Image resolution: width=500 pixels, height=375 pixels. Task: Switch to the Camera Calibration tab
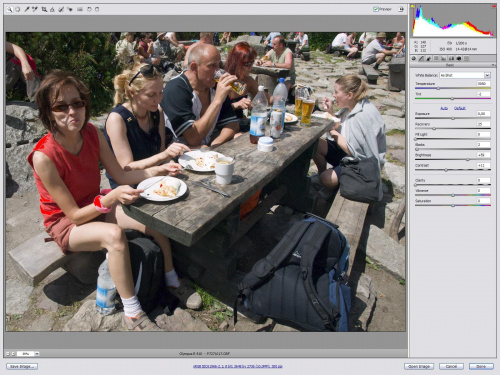coord(459,58)
